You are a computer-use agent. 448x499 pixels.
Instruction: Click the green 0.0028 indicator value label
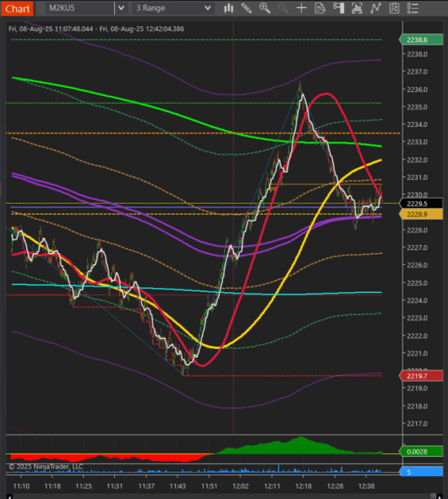(x=421, y=452)
